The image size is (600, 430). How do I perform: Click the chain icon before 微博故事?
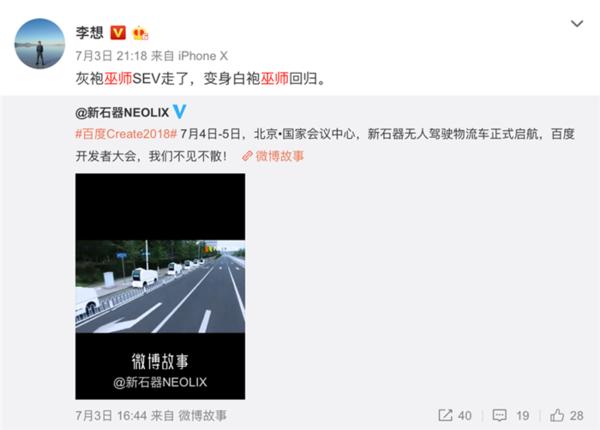click(247, 156)
